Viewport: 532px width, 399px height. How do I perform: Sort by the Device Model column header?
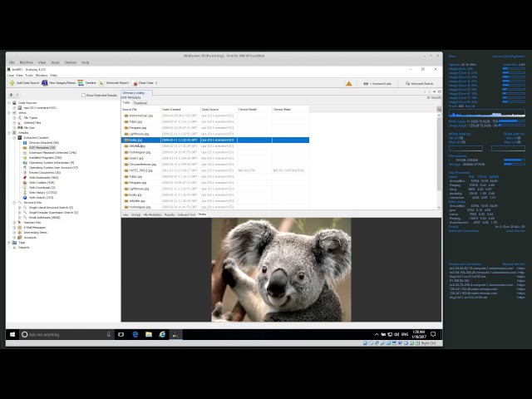tap(254, 109)
